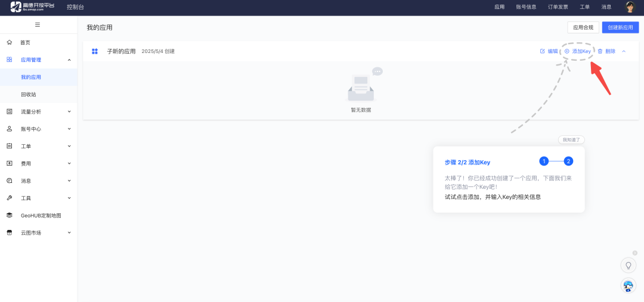Click the 我的应用 page title
644x302 pixels.
coord(100,27)
